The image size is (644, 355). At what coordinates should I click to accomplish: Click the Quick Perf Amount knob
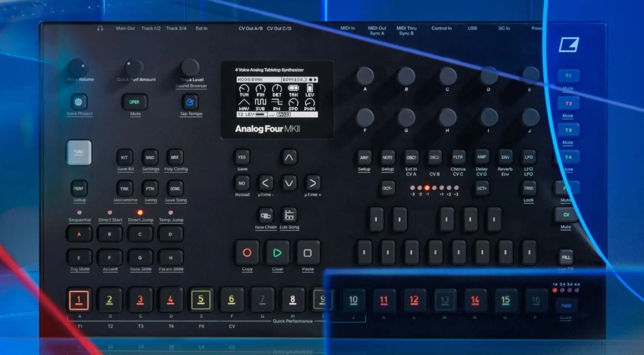coord(133,67)
